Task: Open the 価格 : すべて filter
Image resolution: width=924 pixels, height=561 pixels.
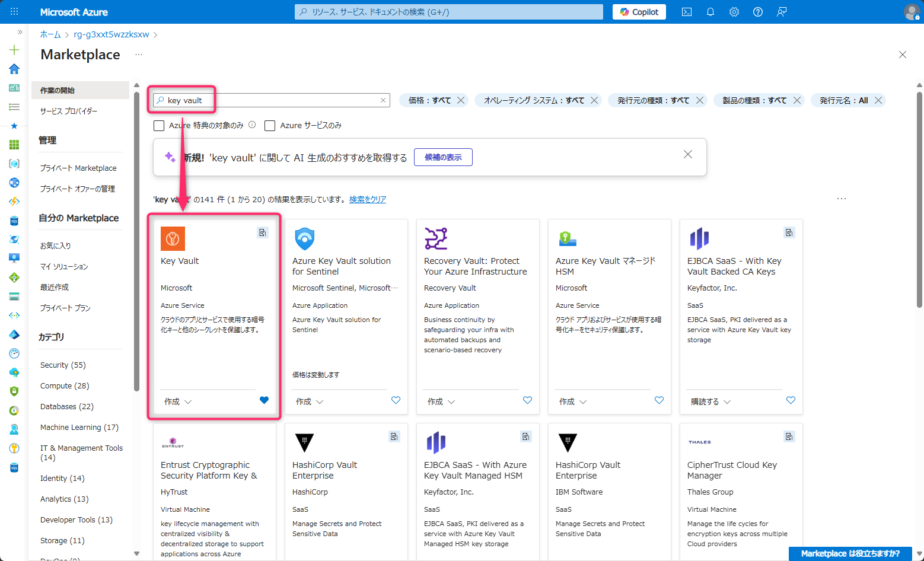Action: (x=429, y=100)
